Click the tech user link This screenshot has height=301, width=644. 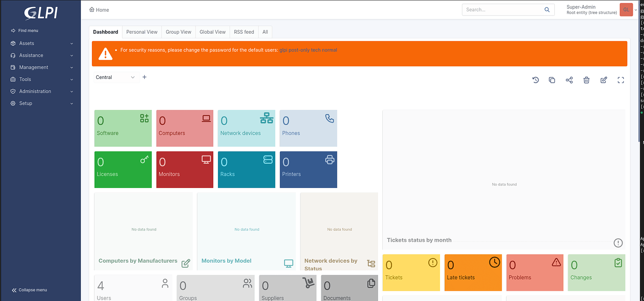[316, 50]
